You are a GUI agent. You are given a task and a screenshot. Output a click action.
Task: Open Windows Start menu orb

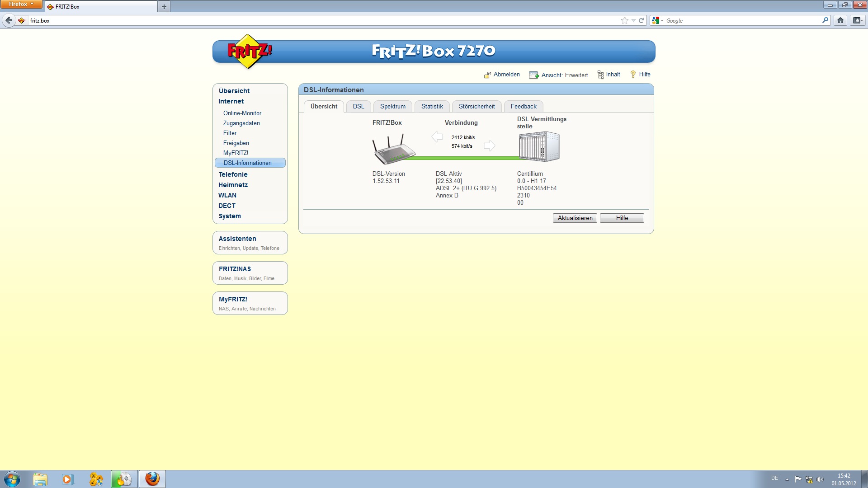tap(12, 479)
